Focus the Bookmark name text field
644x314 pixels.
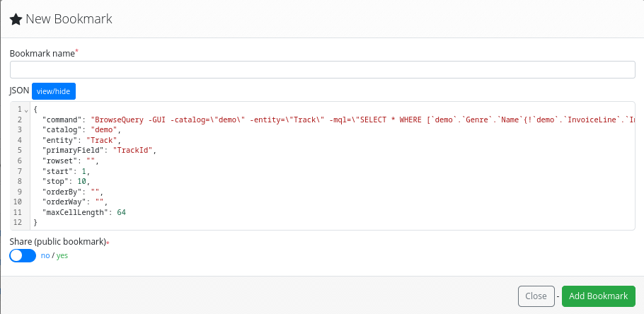click(322, 69)
